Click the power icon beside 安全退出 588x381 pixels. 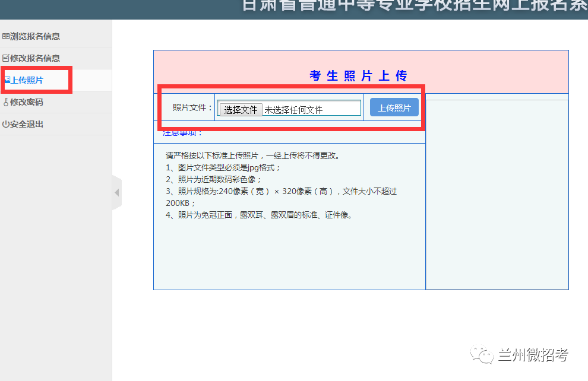click(x=6, y=124)
